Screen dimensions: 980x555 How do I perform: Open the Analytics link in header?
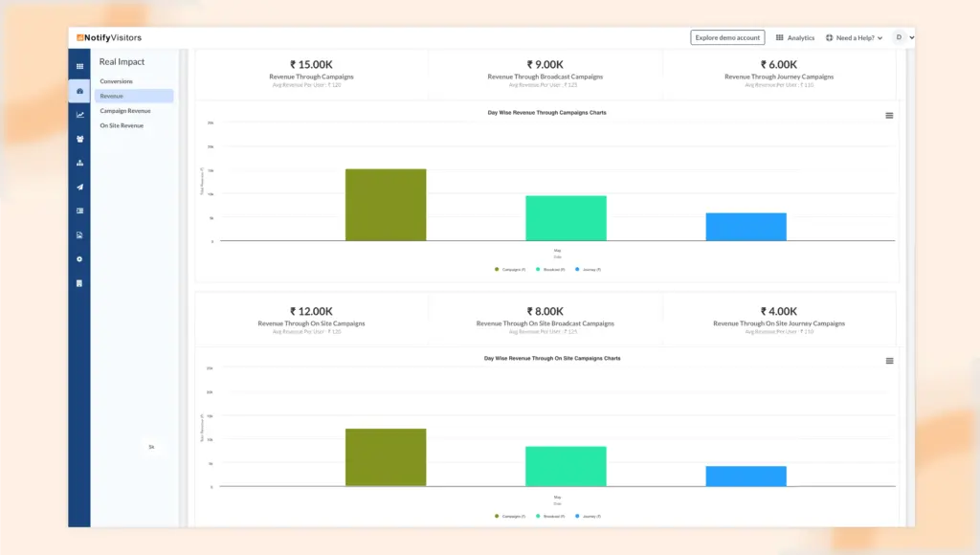795,38
